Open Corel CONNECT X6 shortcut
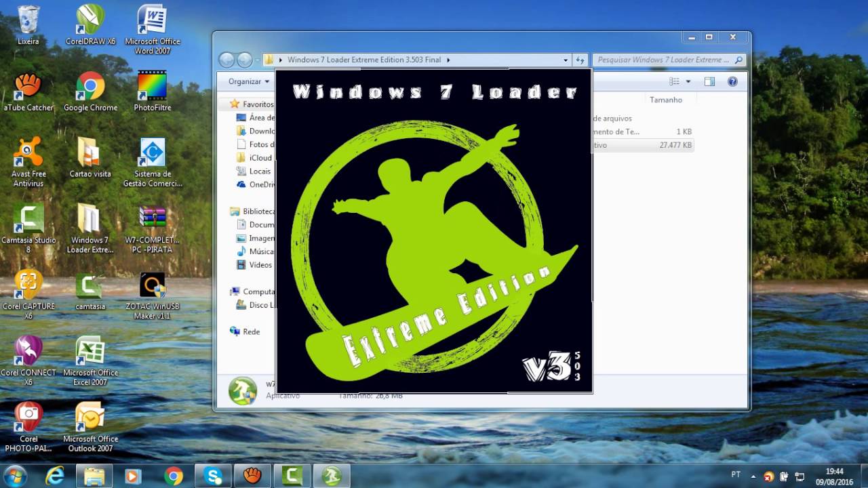Image resolution: width=868 pixels, height=488 pixels. point(28,361)
